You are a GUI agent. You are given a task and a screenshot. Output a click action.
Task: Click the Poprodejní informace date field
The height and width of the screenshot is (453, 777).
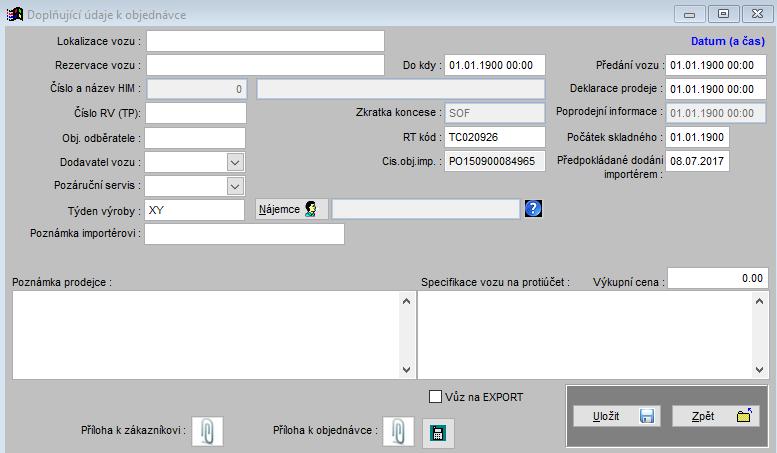tap(716, 113)
